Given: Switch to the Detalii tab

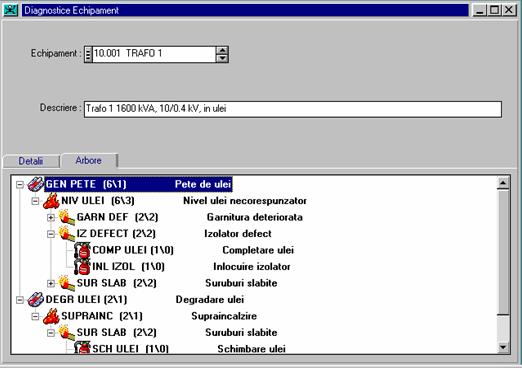Looking at the screenshot, I should 31,161.
